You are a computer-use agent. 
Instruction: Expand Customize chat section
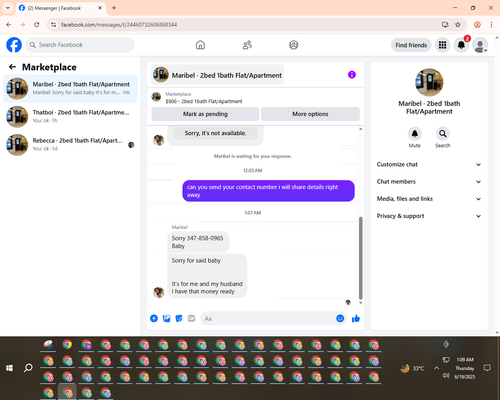pyautogui.click(x=429, y=164)
